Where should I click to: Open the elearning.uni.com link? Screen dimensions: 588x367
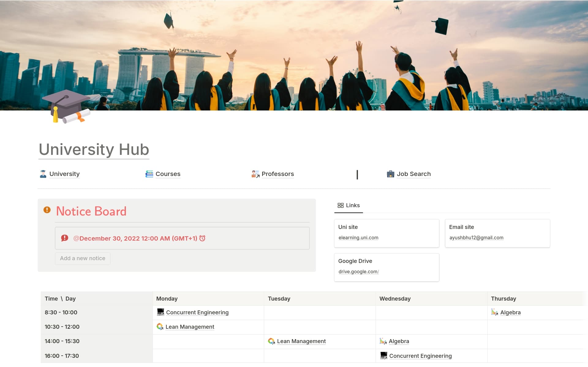tap(358, 238)
